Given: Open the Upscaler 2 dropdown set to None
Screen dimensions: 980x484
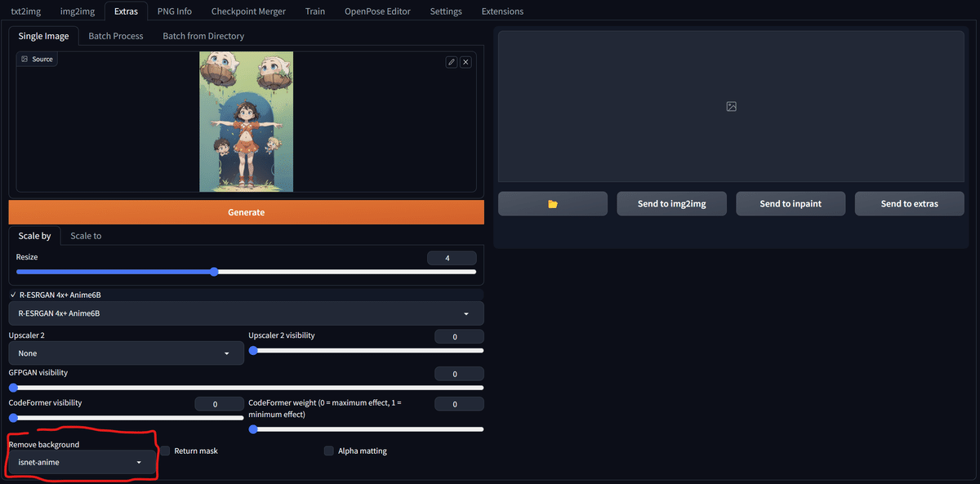Looking at the screenshot, I should tap(127, 353).
